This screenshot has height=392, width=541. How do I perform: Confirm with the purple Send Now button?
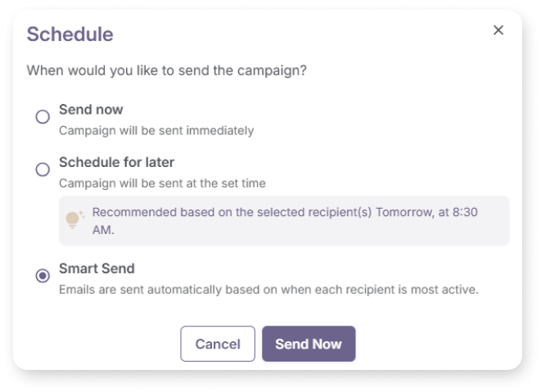[x=308, y=344]
